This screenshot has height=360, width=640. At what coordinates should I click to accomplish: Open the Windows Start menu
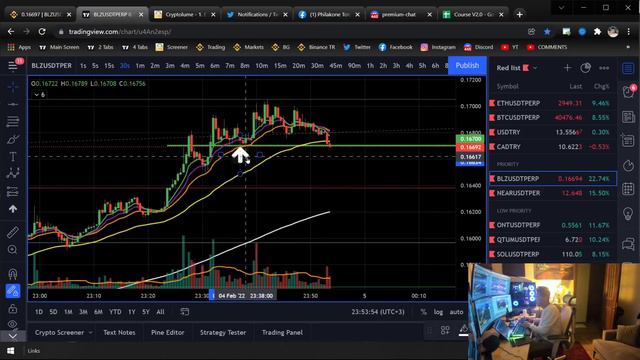point(11,351)
